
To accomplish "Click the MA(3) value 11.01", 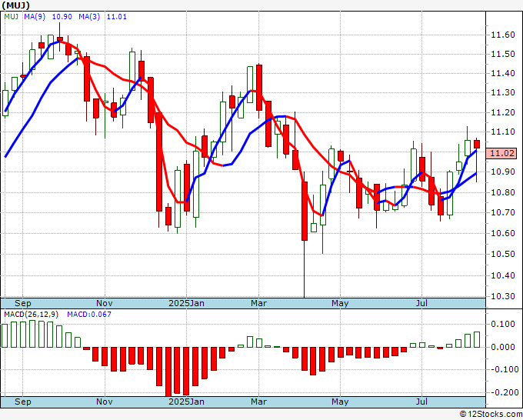I will click(116, 17).
